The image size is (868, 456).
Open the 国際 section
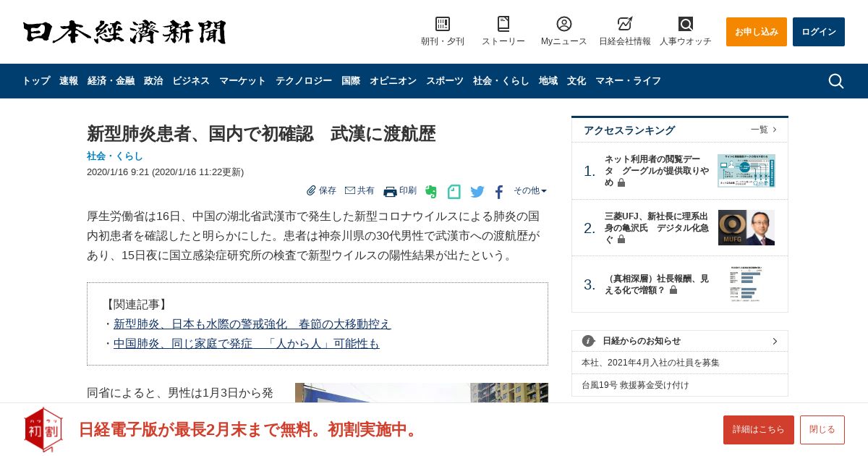click(351, 81)
